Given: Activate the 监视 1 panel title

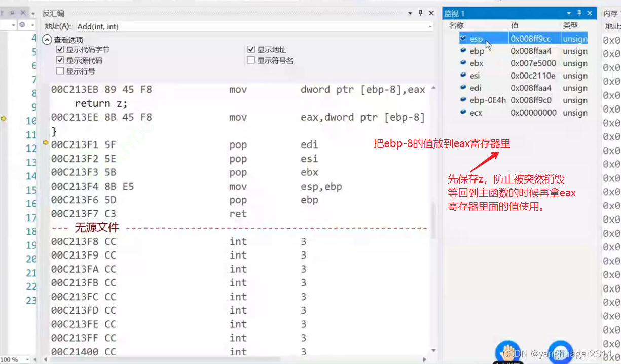Looking at the screenshot, I should (454, 14).
